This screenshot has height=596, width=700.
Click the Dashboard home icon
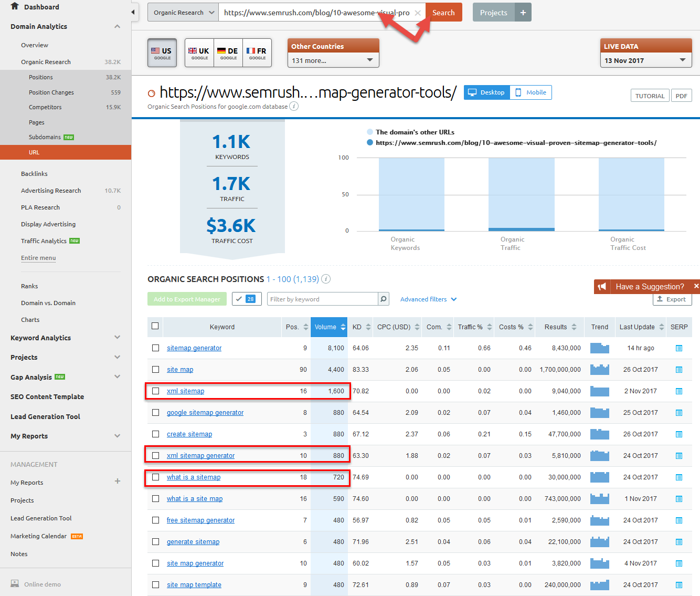pos(14,7)
